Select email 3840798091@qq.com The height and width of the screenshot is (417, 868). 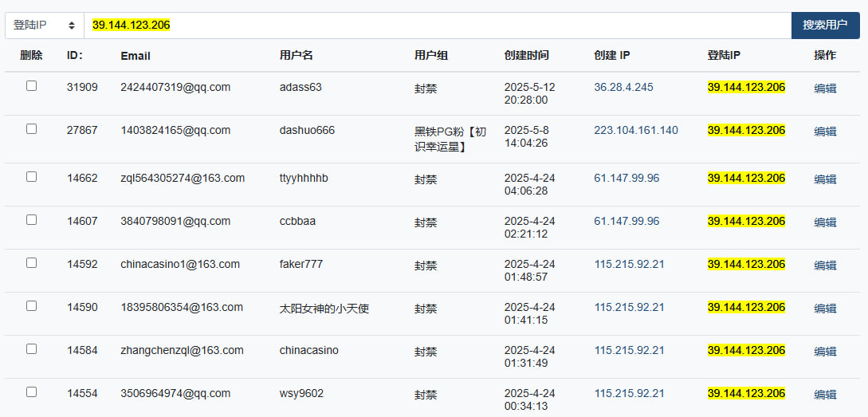[x=175, y=222]
